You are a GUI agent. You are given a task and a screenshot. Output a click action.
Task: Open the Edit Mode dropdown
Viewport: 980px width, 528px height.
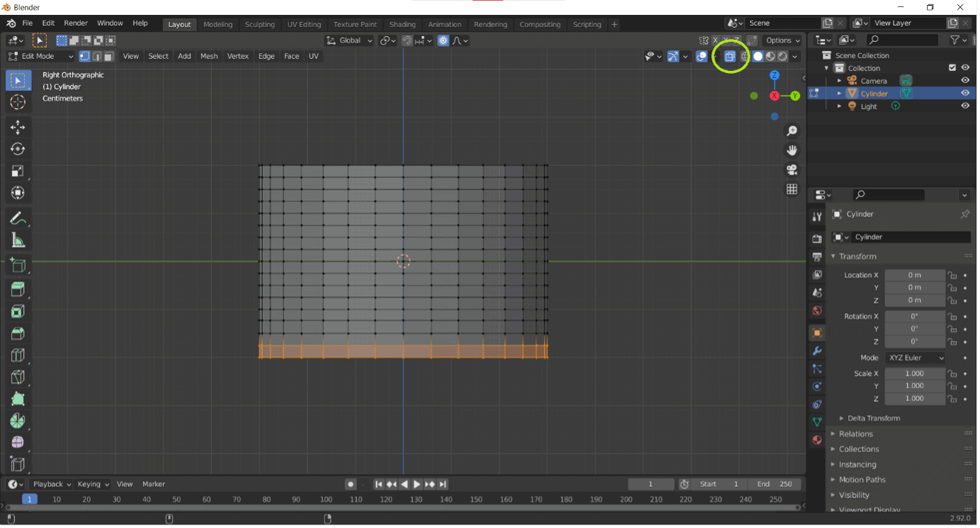[40, 56]
